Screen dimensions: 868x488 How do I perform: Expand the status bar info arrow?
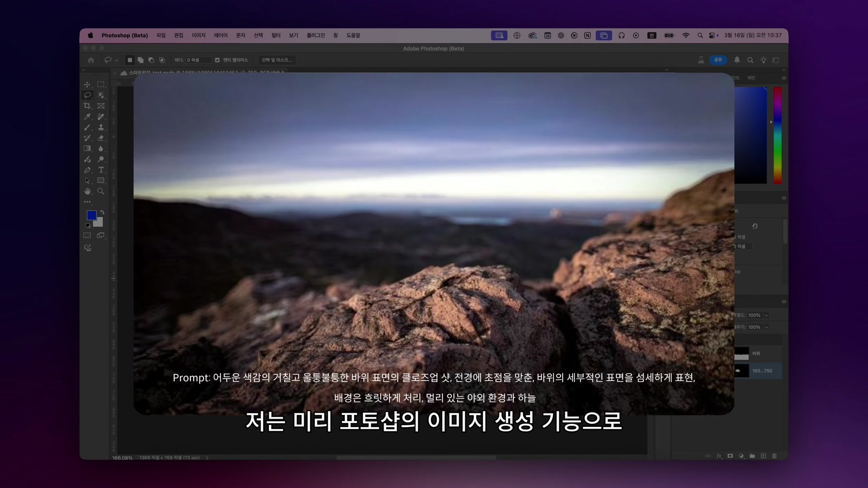[x=207, y=457]
